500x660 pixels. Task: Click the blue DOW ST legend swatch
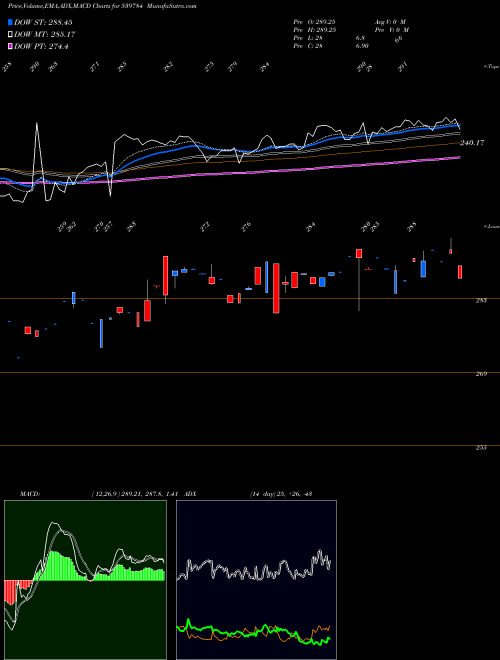tap(10, 22)
